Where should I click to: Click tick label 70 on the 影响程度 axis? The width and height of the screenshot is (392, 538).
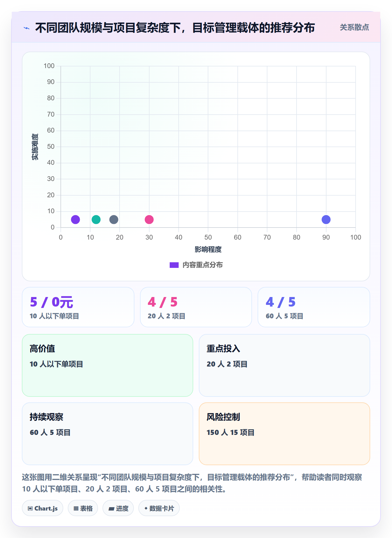click(x=267, y=237)
